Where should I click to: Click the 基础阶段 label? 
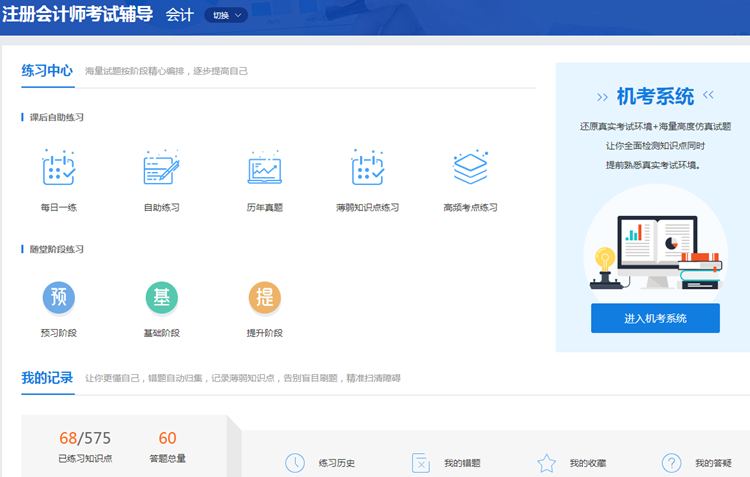coord(162,333)
